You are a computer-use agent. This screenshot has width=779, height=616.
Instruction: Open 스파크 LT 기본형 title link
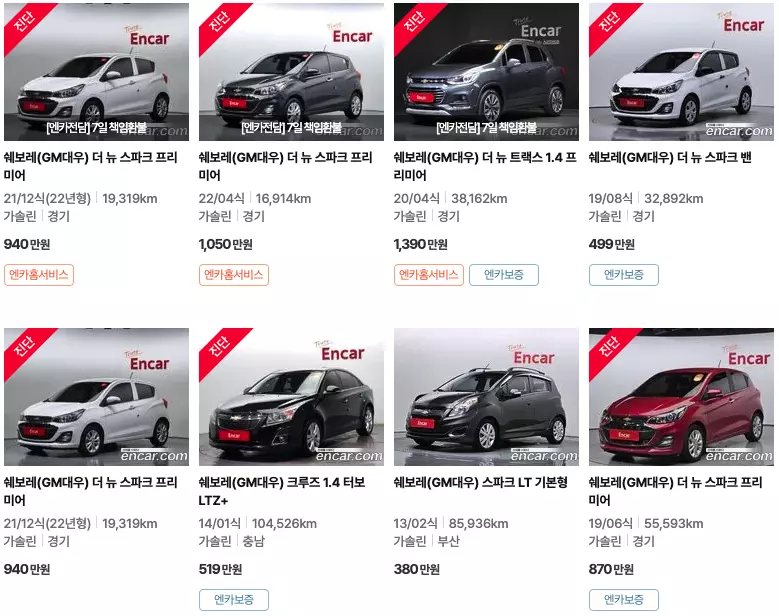[480, 482]
